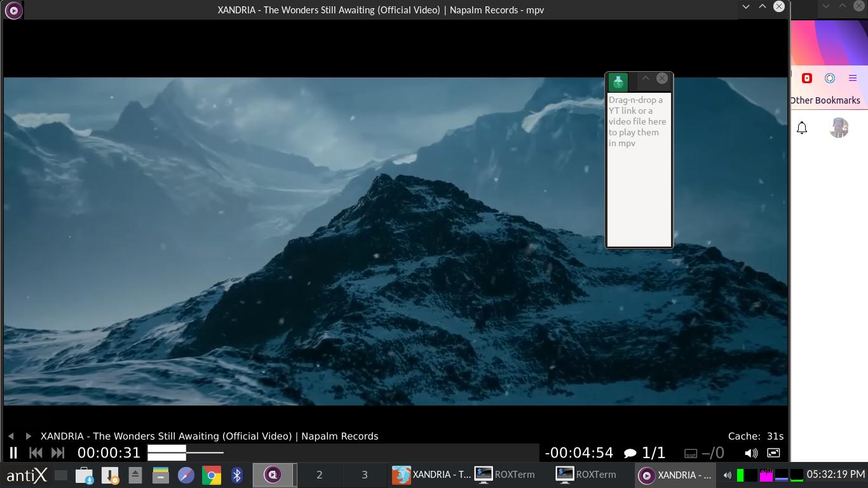Switch to workspace 3
The height and width of the screenshot is (488, 868).
pyautogui.click(x=365, y=475)
